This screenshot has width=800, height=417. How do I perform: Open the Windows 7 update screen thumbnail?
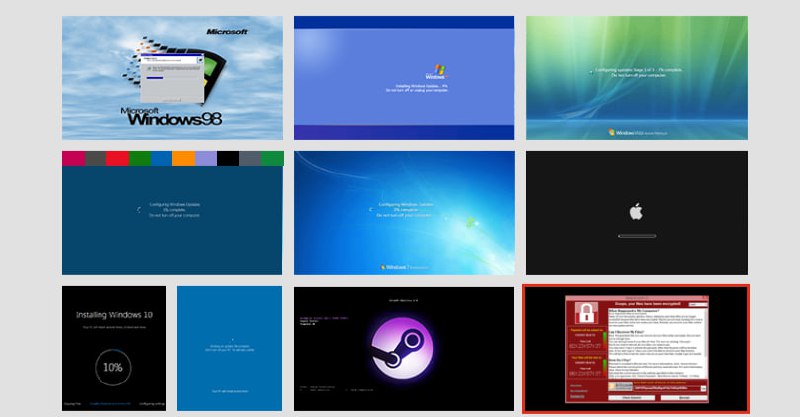tap(404, 213)
